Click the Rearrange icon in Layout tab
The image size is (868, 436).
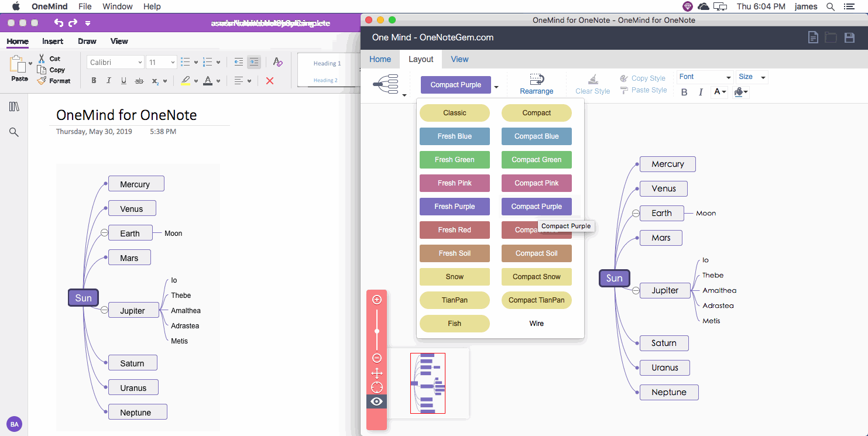coord(537,80)
